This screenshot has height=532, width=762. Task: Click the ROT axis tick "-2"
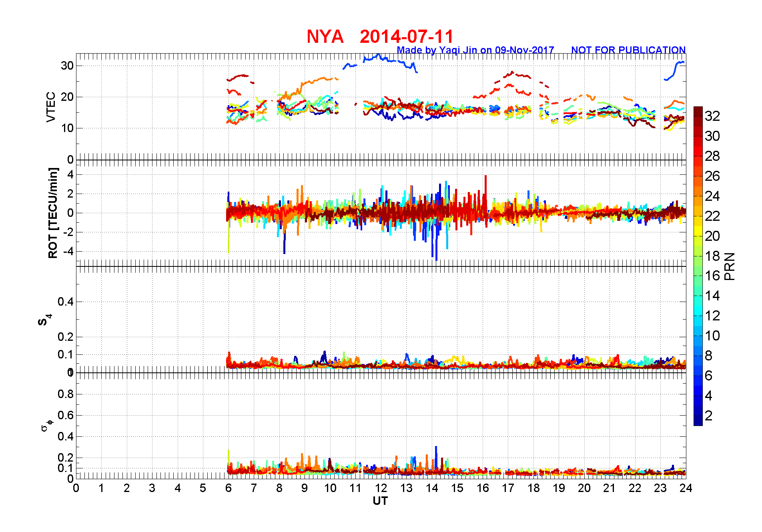68,232
